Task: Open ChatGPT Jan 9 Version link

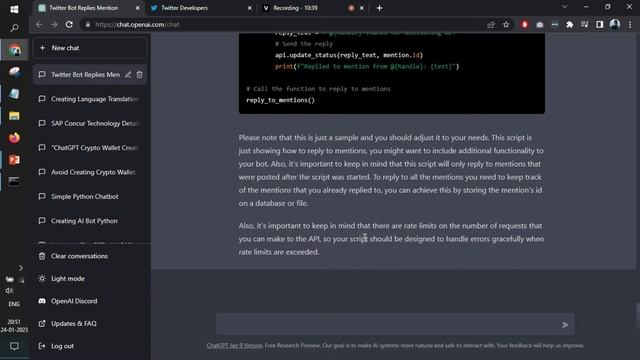Action: tap(234, 345)
